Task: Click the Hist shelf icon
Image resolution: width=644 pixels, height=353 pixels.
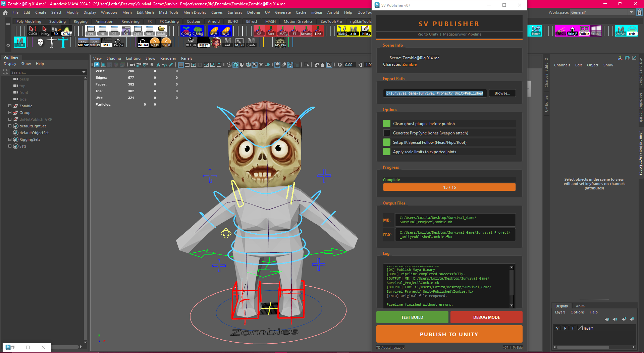Action: coord(365,31)
